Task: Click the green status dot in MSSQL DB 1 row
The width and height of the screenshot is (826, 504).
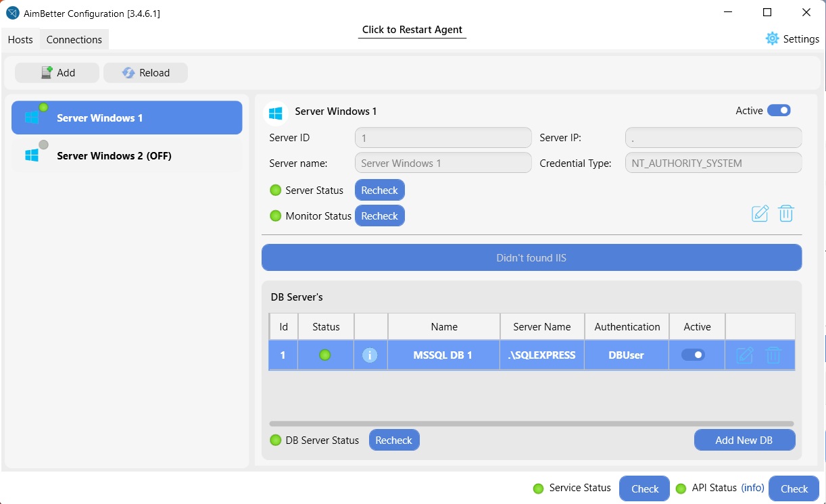Action: pyautogui.click(x=325, y=355)
